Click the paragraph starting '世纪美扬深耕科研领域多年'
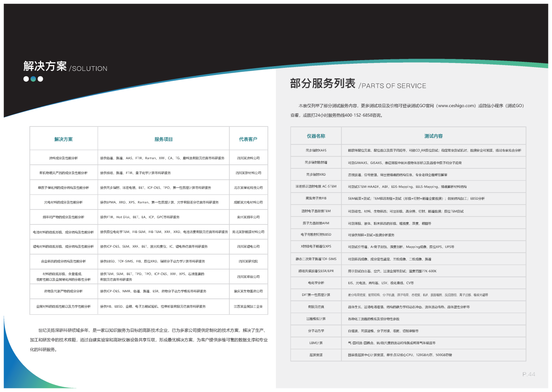 pyautogui.click(x=149, y=340)
